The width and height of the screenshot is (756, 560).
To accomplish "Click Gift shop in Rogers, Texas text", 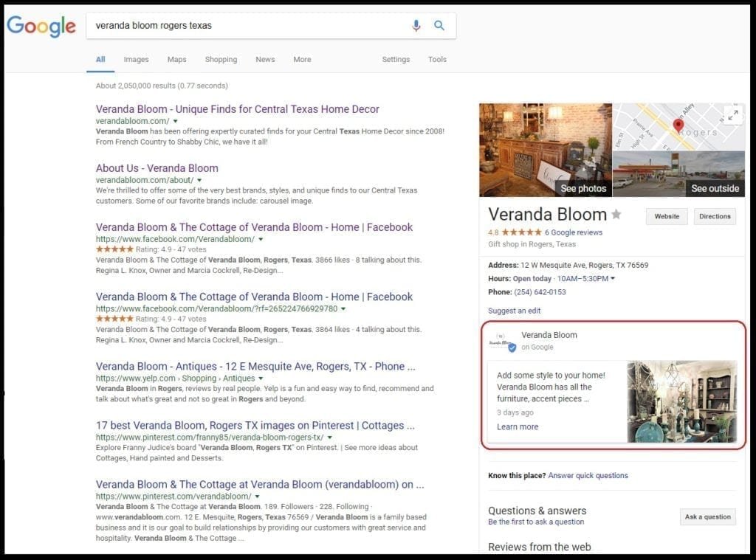I will tap(532, 244).
